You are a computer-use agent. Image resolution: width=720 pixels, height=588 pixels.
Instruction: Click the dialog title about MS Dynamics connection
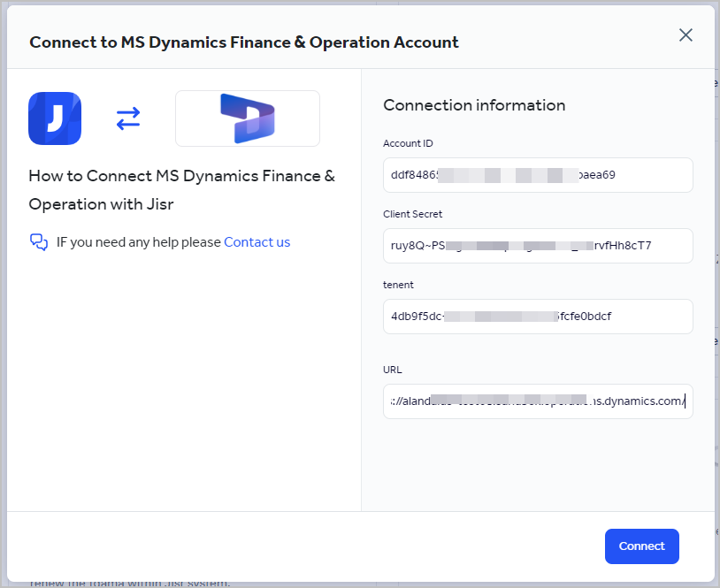244,42
